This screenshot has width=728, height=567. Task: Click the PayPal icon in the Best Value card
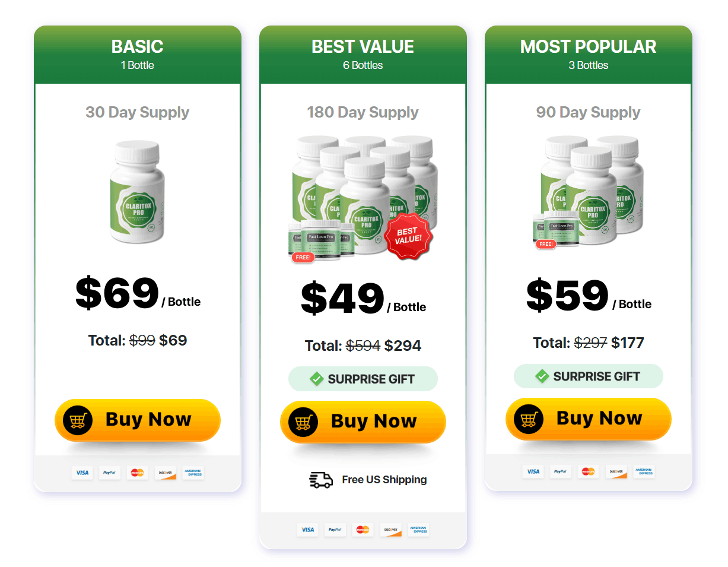335,530
